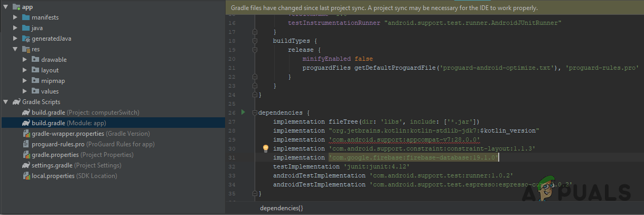
Task: Expand the layout folder arrow
Action: [x=25, y=70]
